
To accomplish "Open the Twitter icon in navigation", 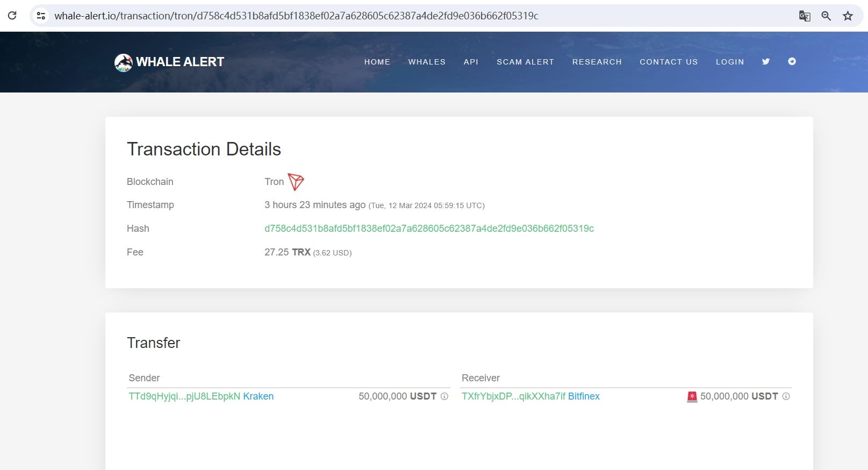I will [x=766, y=61].
